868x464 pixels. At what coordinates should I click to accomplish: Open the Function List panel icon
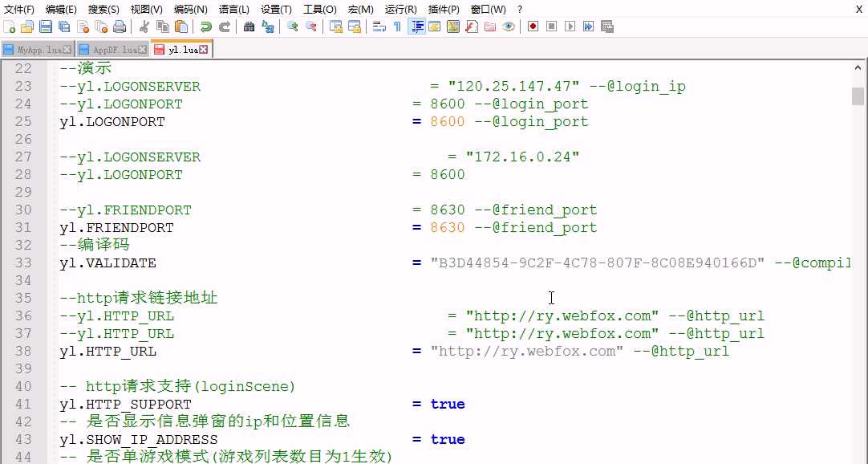click(x=472, y=26)
